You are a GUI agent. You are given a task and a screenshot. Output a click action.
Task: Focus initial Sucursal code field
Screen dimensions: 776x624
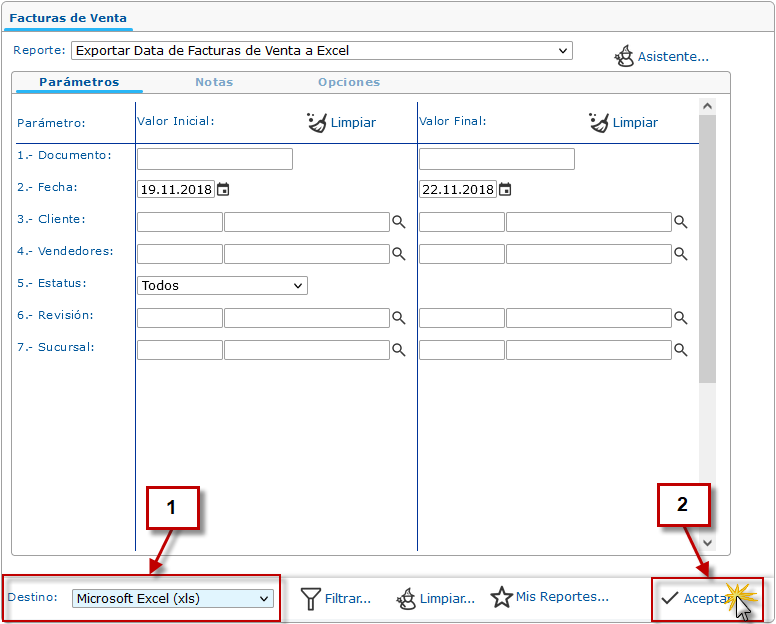(x=180, y=350)
